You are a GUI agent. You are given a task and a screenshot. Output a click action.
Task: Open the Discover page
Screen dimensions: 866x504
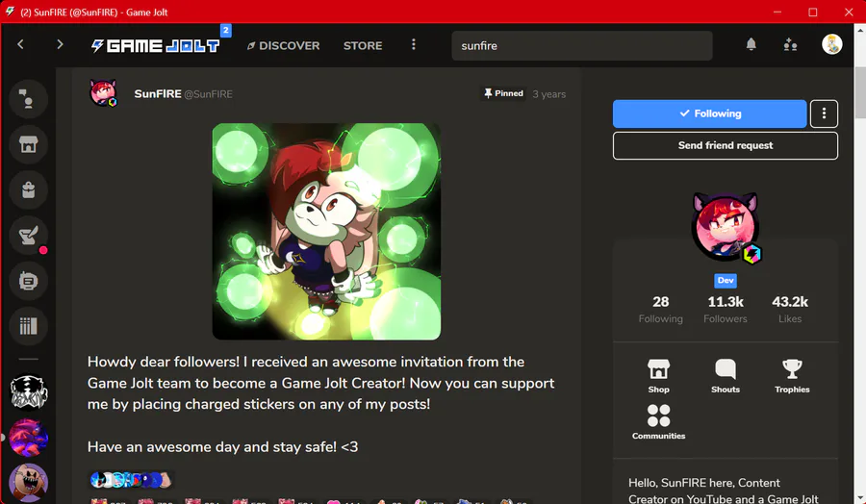pos(283,46)
